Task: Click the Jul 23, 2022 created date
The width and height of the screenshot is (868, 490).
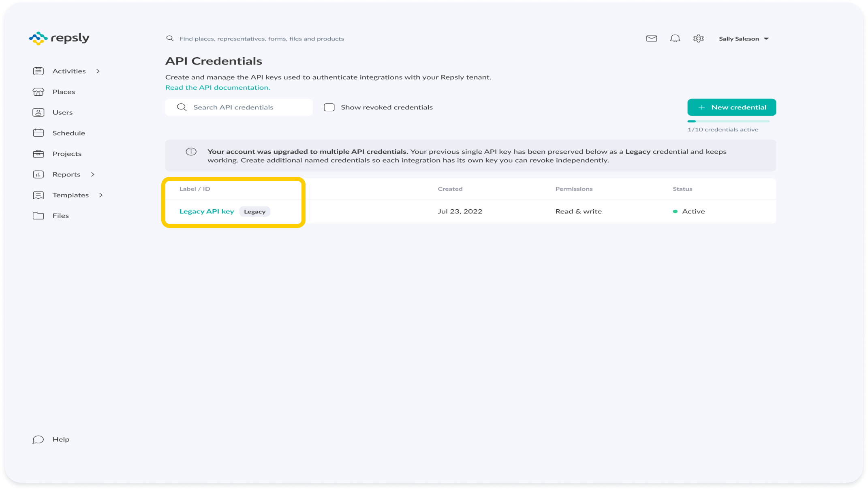Action: coord(460,211)
